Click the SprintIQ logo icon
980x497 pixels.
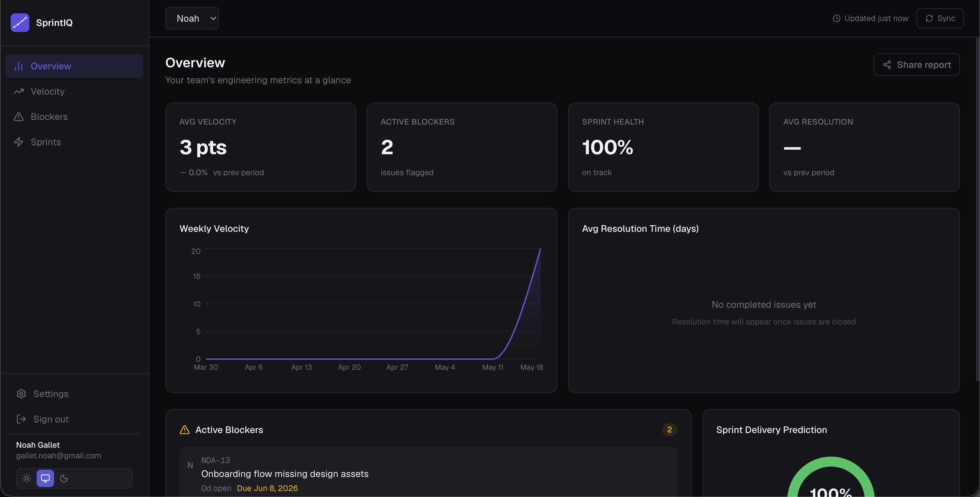(x=20, y=22)
